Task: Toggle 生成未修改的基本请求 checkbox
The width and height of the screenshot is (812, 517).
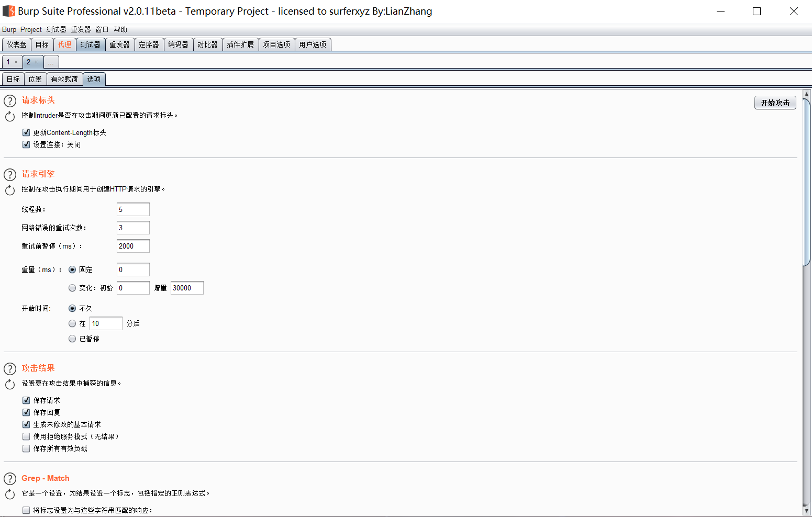Action: [x=26, y=424]
